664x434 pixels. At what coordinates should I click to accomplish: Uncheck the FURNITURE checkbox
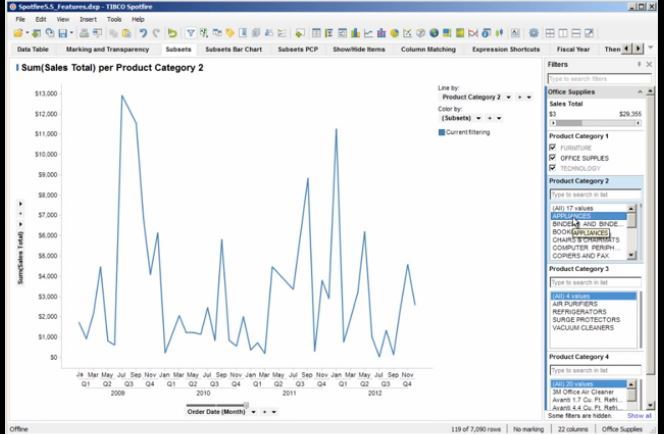coord(553,147)
